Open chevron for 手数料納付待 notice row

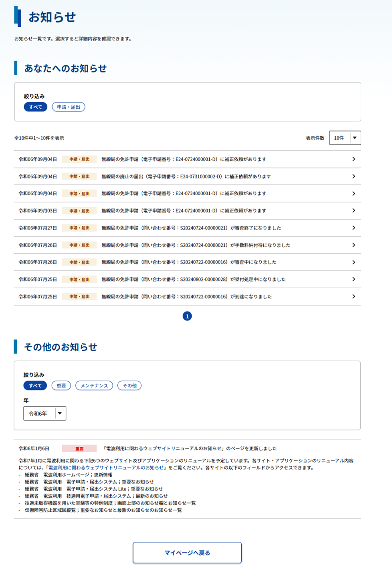click(x=354, y=245)
